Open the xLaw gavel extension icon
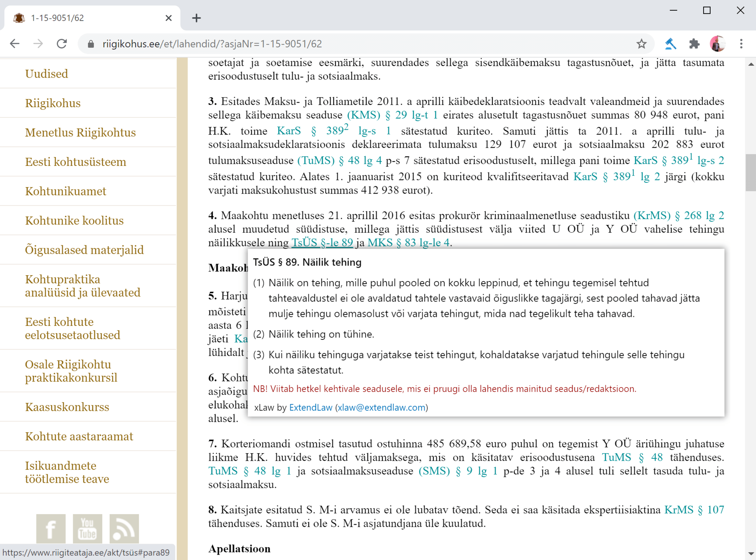Viewport: 756px width, 560px height. [x=670, y=44]
